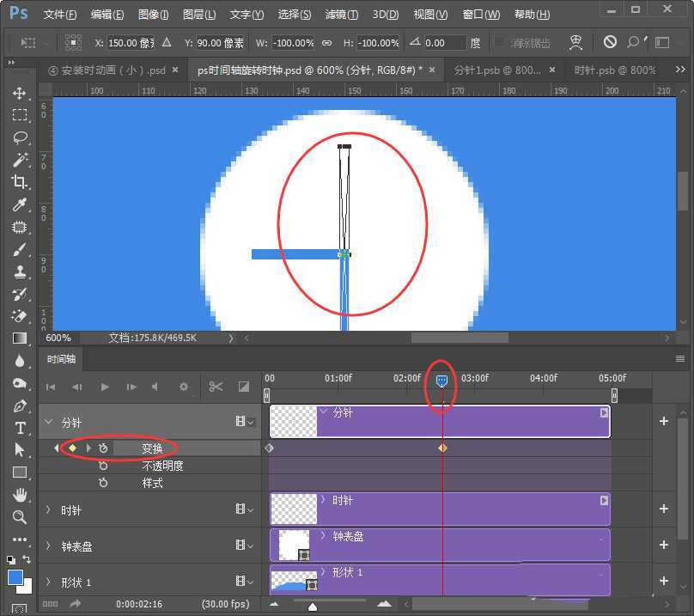The image size is (694, 616).
Task: Select the Lasso tool
Action: [19, 137]
